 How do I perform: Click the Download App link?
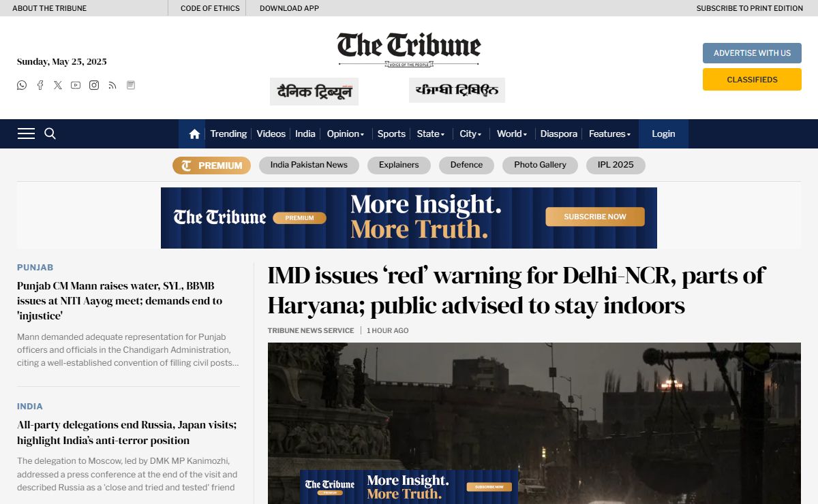pos(289,8)
